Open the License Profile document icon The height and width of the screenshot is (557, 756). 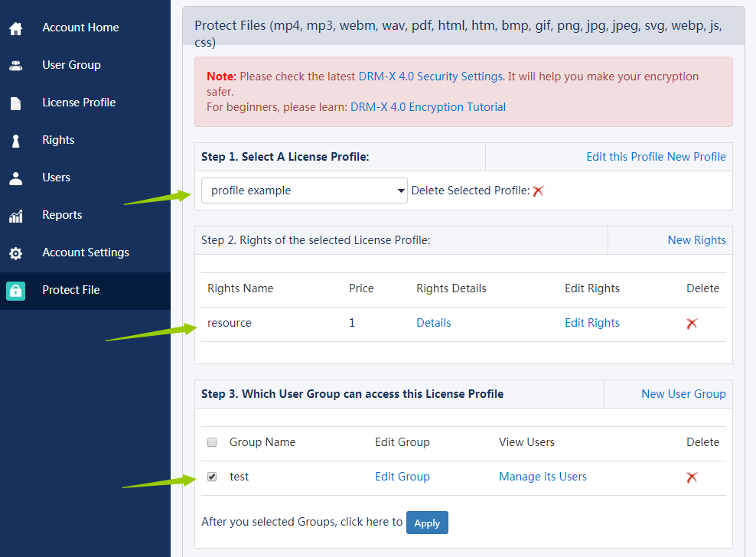pos(16,102)
